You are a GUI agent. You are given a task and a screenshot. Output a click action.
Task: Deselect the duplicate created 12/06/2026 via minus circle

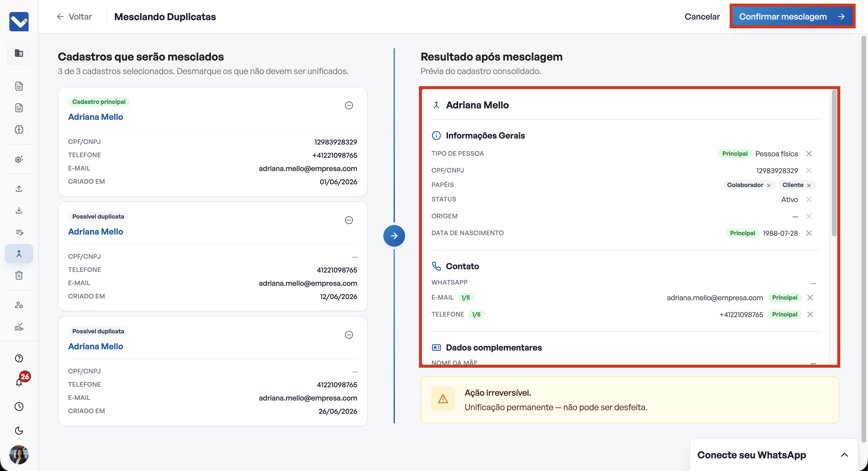349,220
